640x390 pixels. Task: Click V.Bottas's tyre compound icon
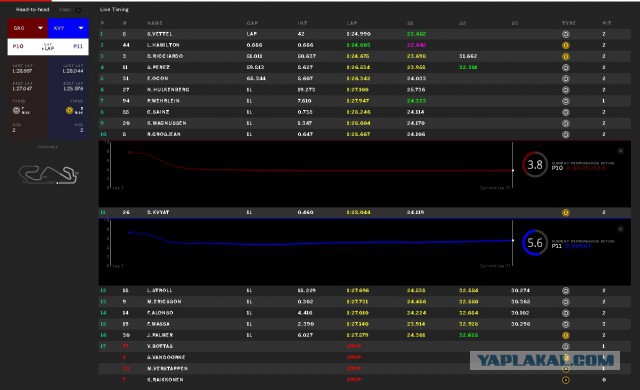(566, 346)
